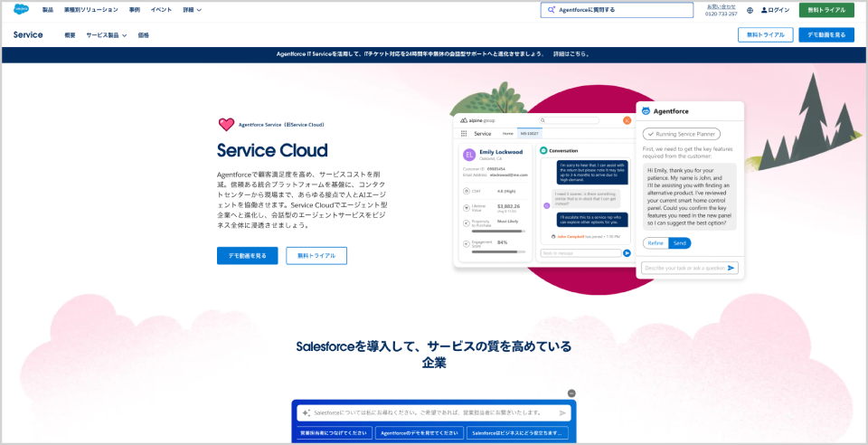Viewport: 868px width, 445px height.
Task: Click the hero デモ動画を見る button
Action: pyautogui.click(x=248, y=256)
